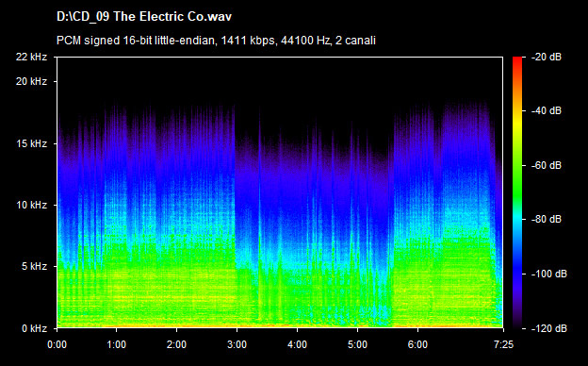Click the 1:00 time axis marker
588x366 pixels.
116,344
